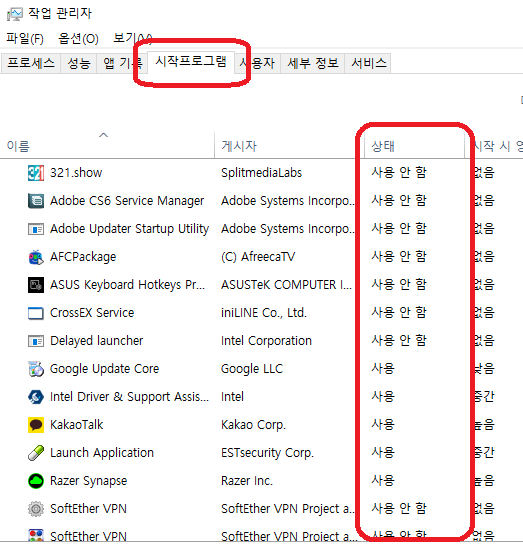
Task: Click the Delayed launcher icon
Action: (x=36, y=341)
